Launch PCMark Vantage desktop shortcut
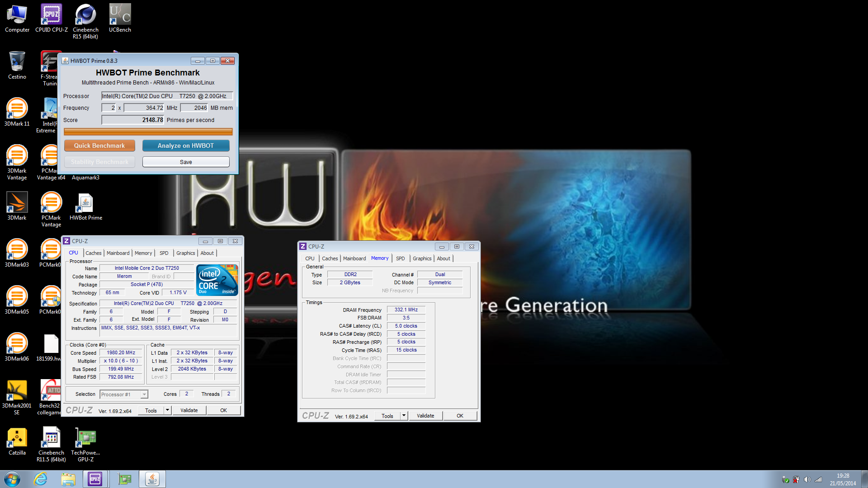Viewport: 868px width, 488px height. pos(51,210)
